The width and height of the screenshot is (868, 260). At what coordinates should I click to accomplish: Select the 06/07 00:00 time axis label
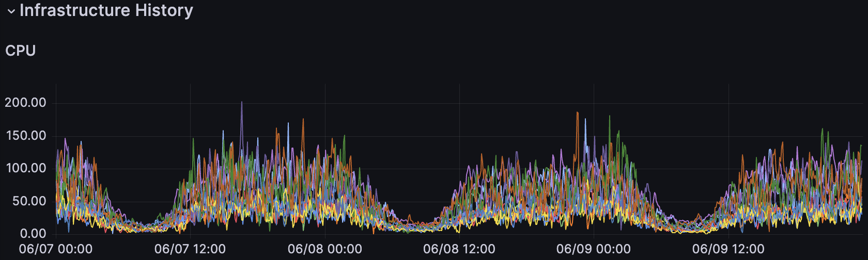click(56, 249)
